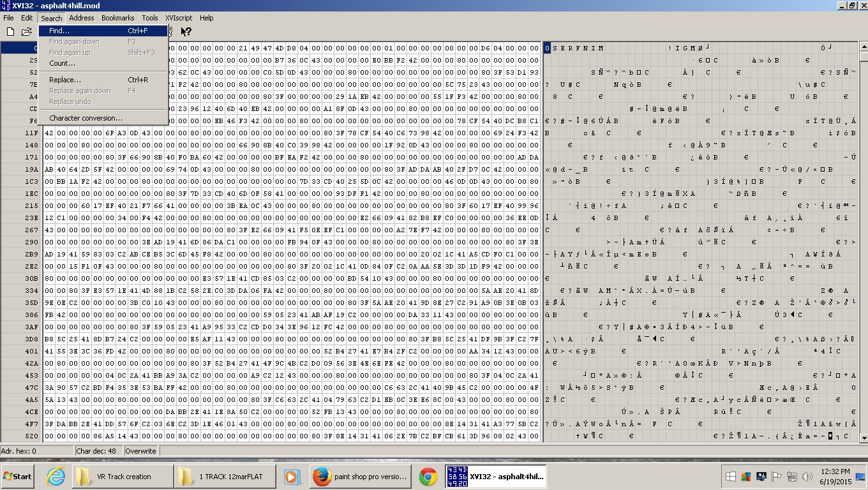Click the white Windows logo tray icon
Viewport: 868px width, 490px height.
(731, 476)
